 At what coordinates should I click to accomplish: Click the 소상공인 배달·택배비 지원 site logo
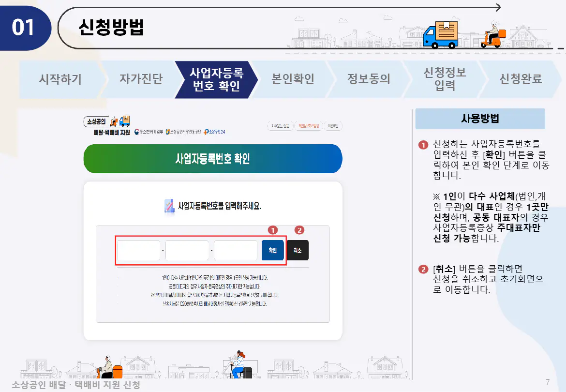107,126
